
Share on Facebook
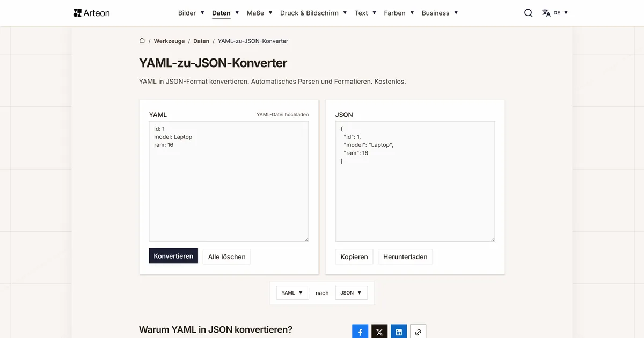(x=360, y=332)
